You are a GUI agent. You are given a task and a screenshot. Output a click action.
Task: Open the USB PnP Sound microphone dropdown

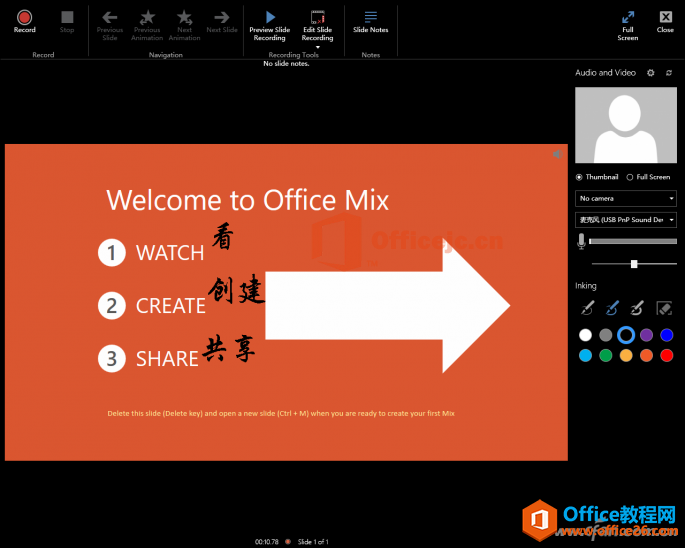coord(626,220)
